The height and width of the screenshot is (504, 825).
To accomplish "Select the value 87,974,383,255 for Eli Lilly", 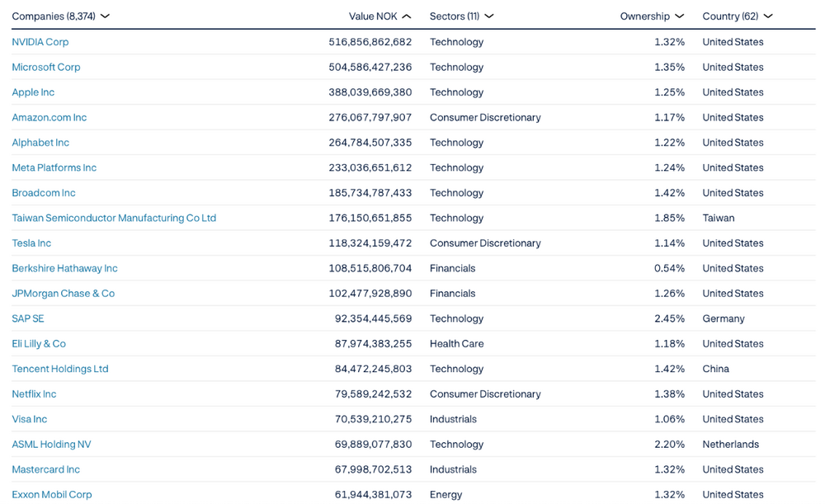I will (x=373, y=343).
